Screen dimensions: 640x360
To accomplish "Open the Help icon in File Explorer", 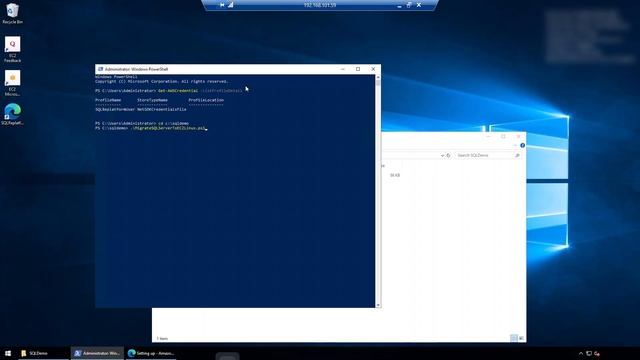I will tap(522, 145).
